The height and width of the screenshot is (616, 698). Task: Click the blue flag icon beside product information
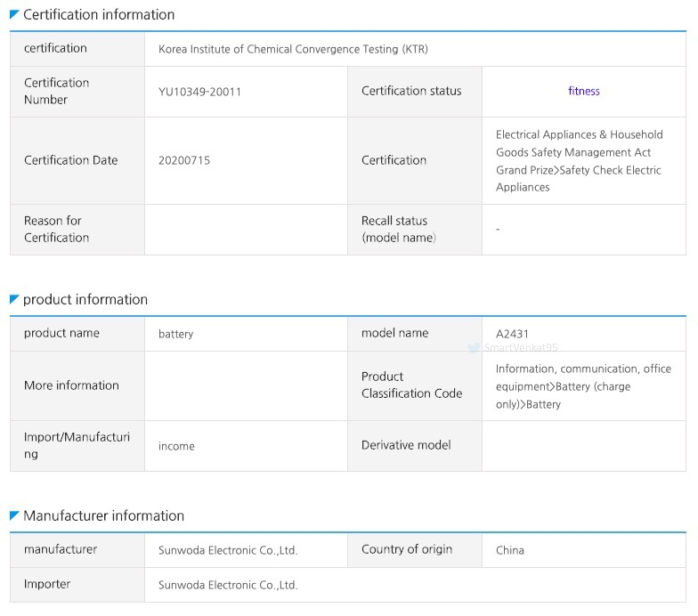14,299
